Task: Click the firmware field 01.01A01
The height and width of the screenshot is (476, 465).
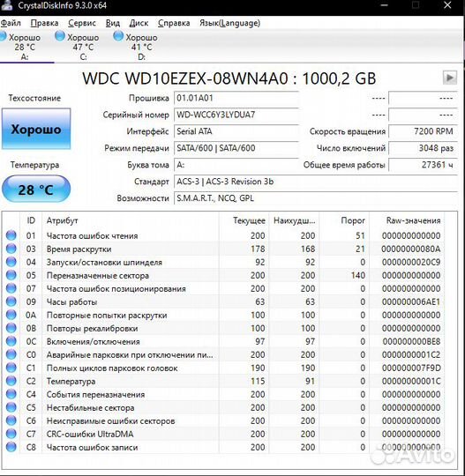Action: (236, 99)
